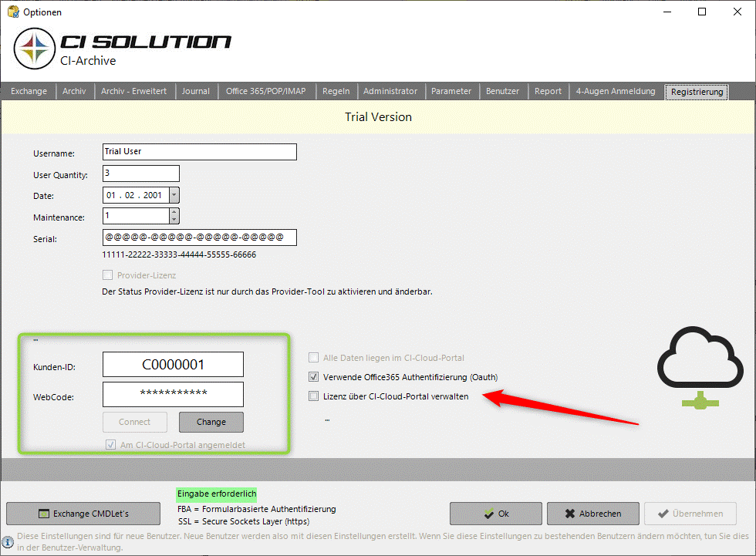This screenshot has width=756, height=556.
Task: Select the 4-Augen Anmeldung tab
Action: pos(615,91)
